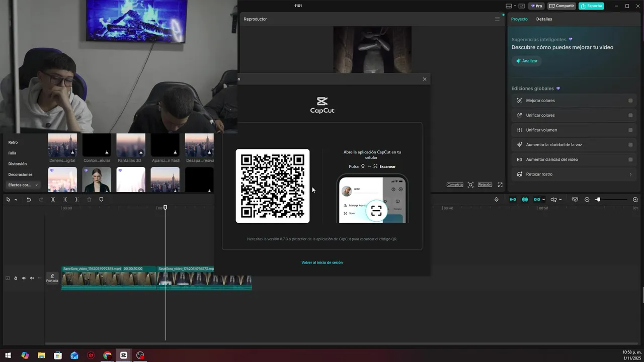Select second clip SaveSora_video_1762054976573 in timeline
Screen dimensions: 644x362
pyautogui.click(x=204, y=278)
